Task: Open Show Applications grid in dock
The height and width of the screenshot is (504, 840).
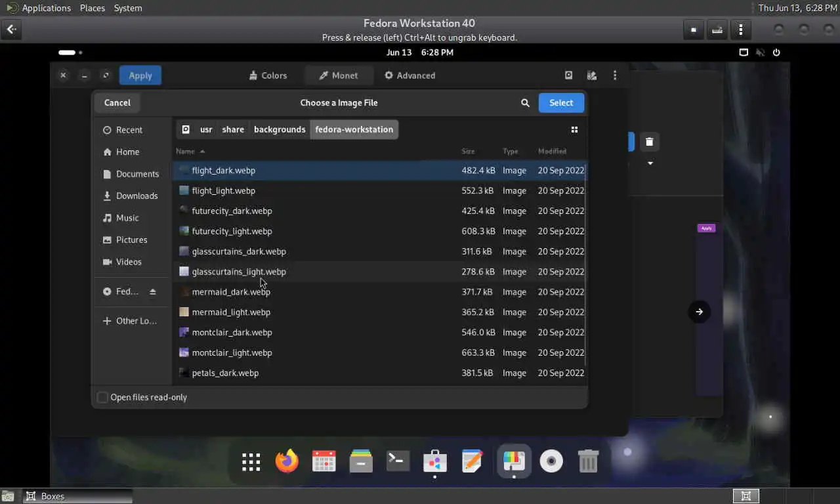Action: coord(251,461)
